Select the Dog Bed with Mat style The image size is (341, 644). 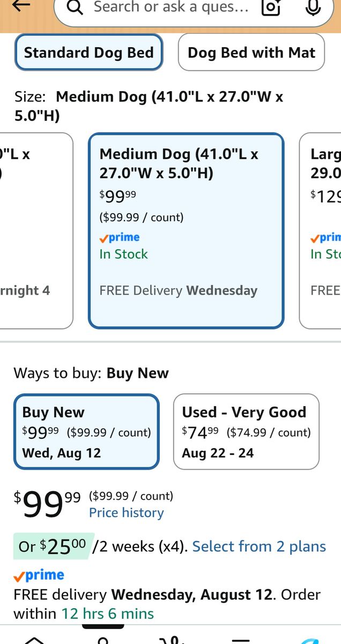coord(251,53)
